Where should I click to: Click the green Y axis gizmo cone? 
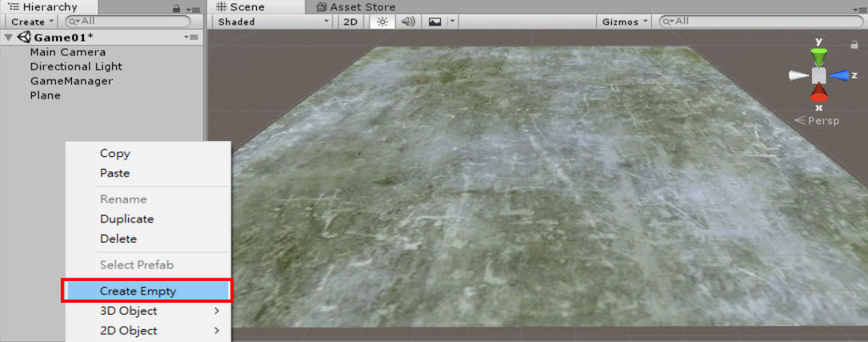[x=819, y=57]
